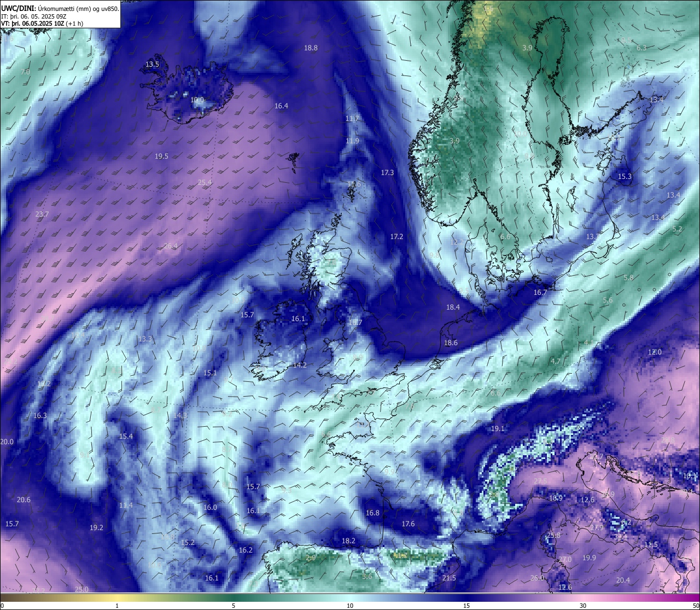Click the UWC/DINI title line in legend box

click(x=60, y=9)
